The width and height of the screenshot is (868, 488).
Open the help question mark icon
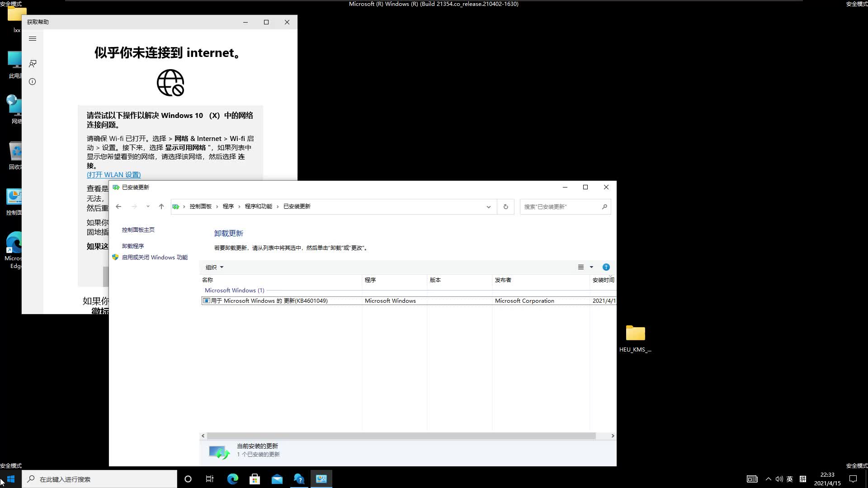click(606, 267)
